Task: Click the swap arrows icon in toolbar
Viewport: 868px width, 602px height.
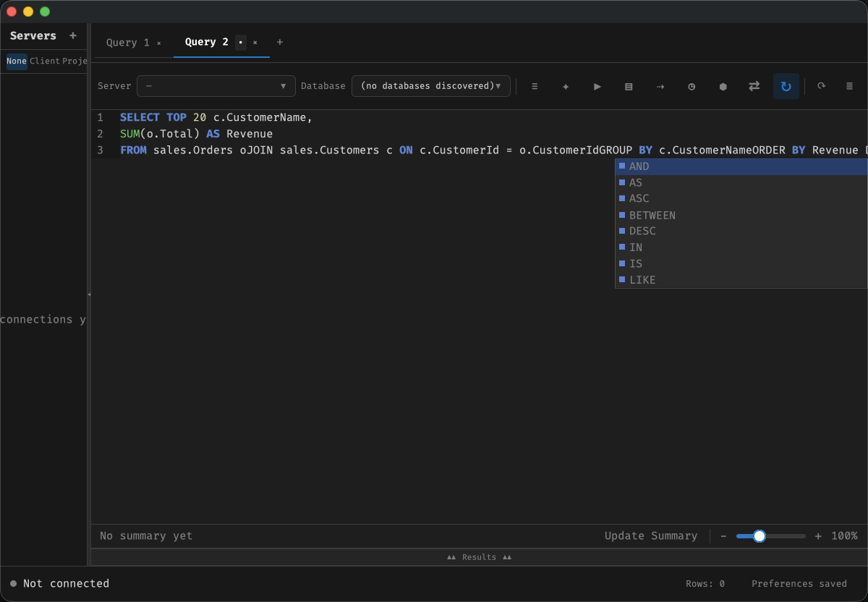Action: (x=754, y=86)
